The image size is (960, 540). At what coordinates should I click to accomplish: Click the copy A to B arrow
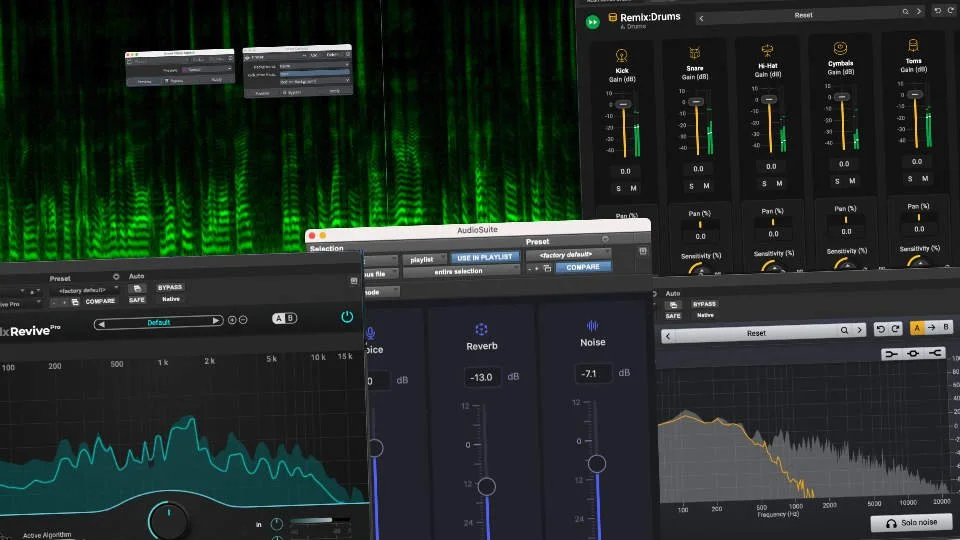931,328
